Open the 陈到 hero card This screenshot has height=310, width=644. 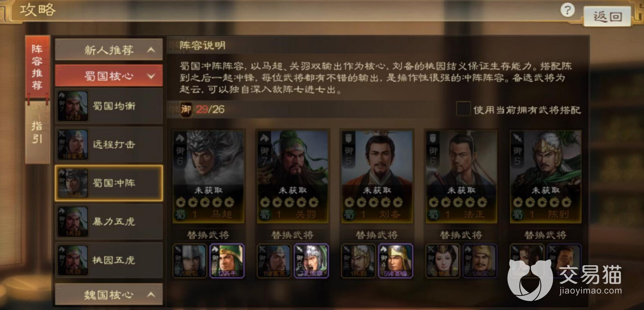pos(546,176)
